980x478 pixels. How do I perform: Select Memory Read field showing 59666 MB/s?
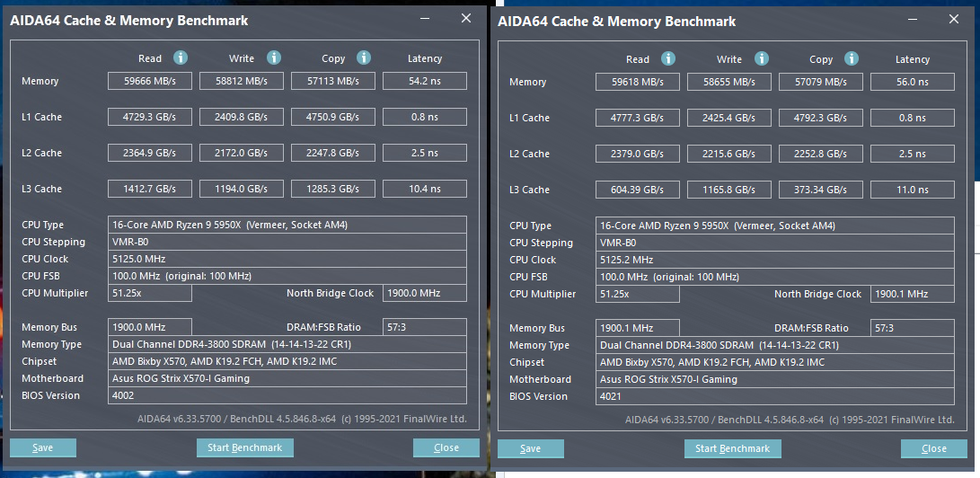[150, 81]
